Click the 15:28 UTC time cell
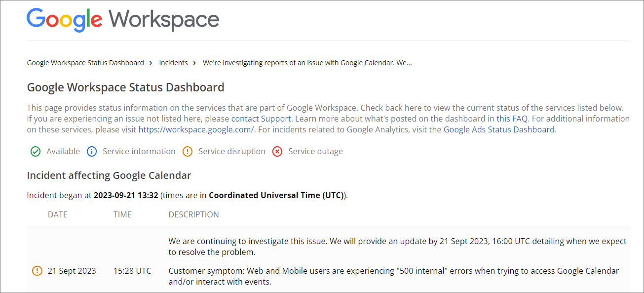Viewport: 644px width, 293px height. pyautogui.click(x=132, y=271)
